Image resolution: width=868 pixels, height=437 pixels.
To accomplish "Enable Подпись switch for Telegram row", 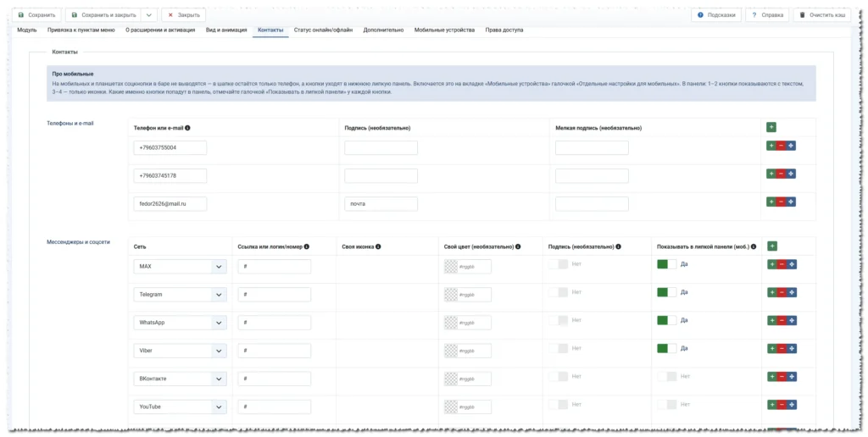I will 558,292.
